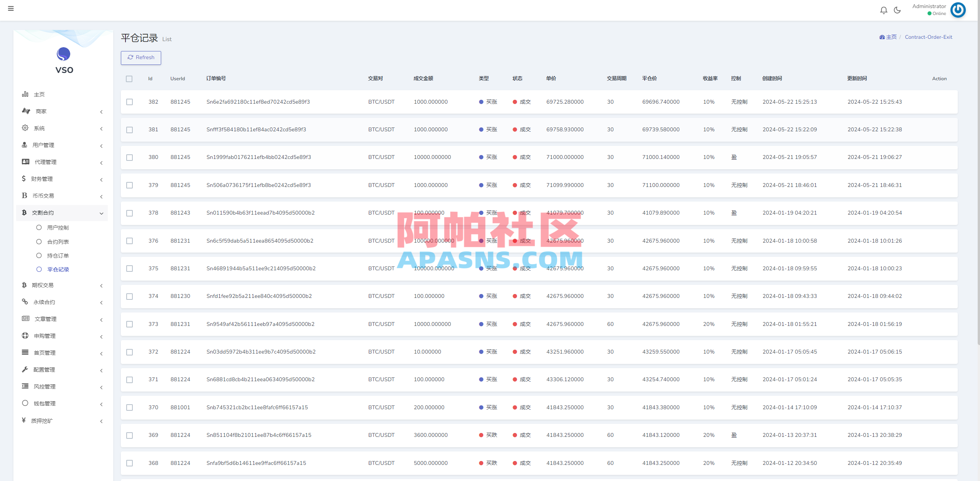This screenshot has width=980, height=481.
Task: Toggle the select-all checkbox in table header
Action: click(129, 79)
